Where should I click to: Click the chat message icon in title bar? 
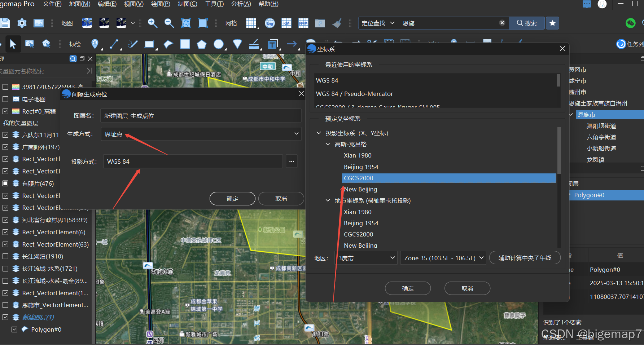[x=587, y=4]
